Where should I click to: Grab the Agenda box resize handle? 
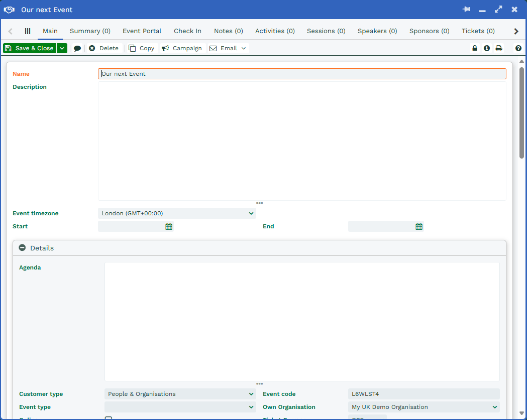[x=259, y=384]
